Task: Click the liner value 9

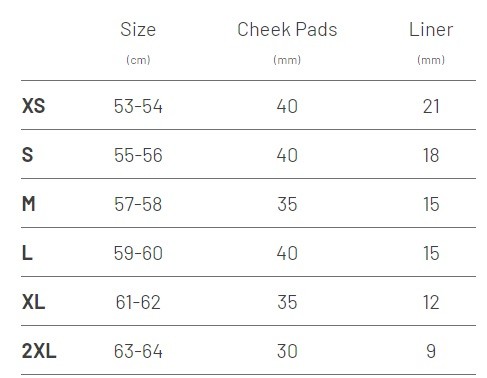Action: pyautogui.click(x=431, y=351)
